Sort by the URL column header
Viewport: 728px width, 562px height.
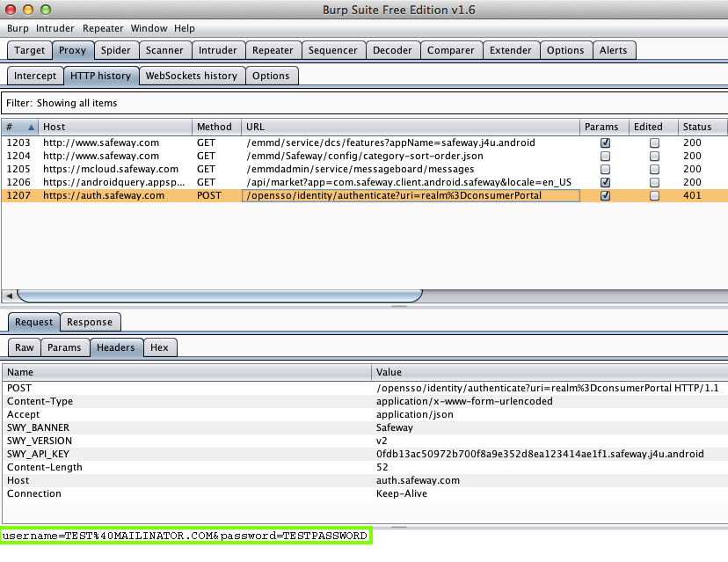click(x=410, y=127)
